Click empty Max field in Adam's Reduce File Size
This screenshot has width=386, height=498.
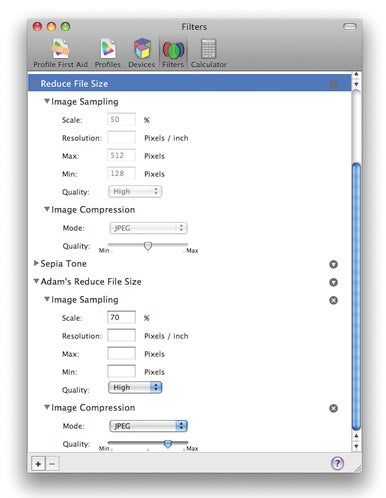pyautogui.click(x=121, y=353)
